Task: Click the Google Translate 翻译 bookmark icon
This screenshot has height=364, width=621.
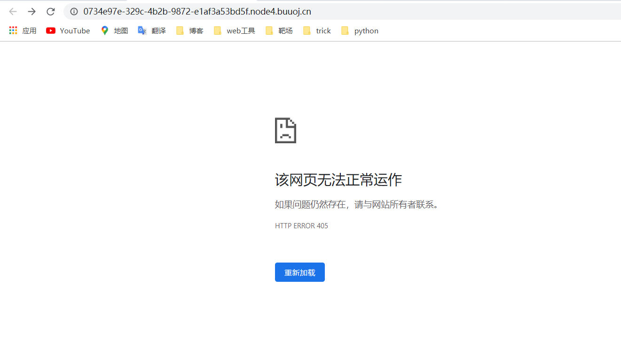Action: click(x=142, y=31)
